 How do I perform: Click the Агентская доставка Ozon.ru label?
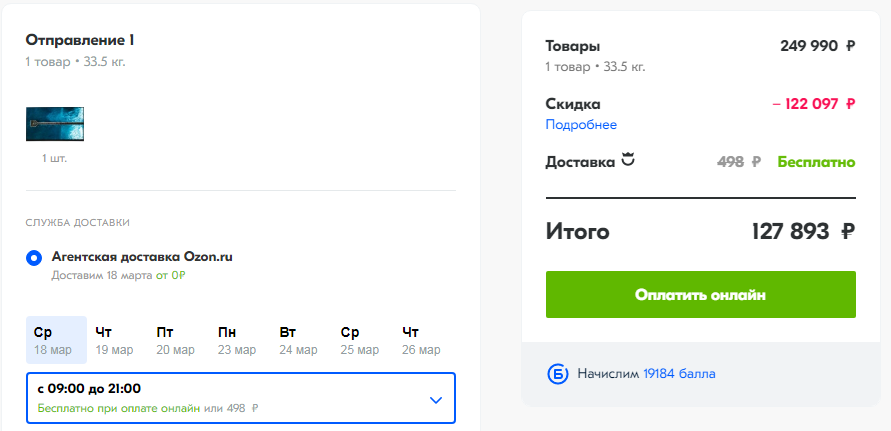[142, 257]
